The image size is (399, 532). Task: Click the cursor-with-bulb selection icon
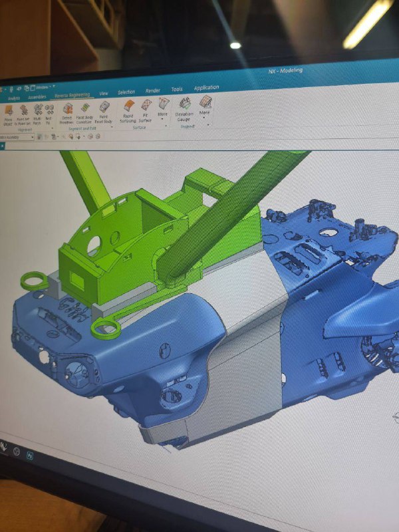(x=78, y=136)
